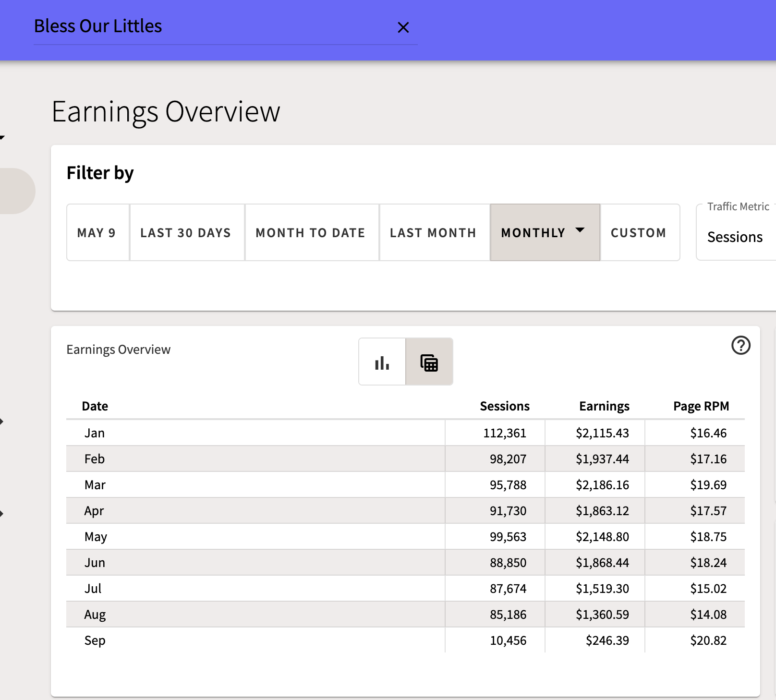Select the Custom date filter
The image size is (776, 700).
pyautogui.click(x=640, y=232)
